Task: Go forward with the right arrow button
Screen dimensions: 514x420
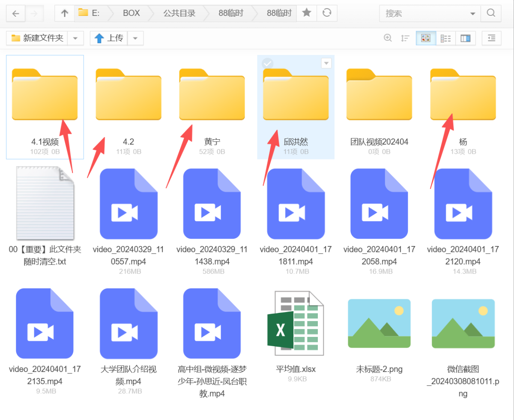Action: [x=34, y=14]
